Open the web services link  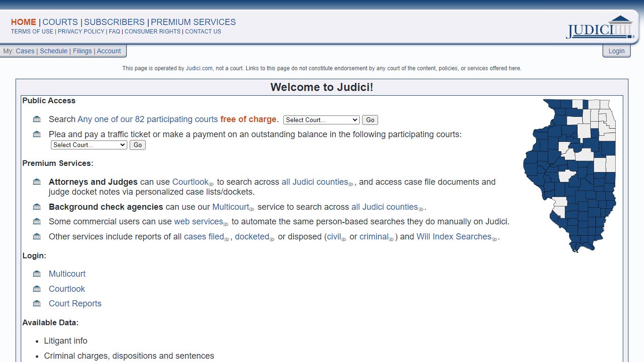pyautogui.click(x=198, y=222)
